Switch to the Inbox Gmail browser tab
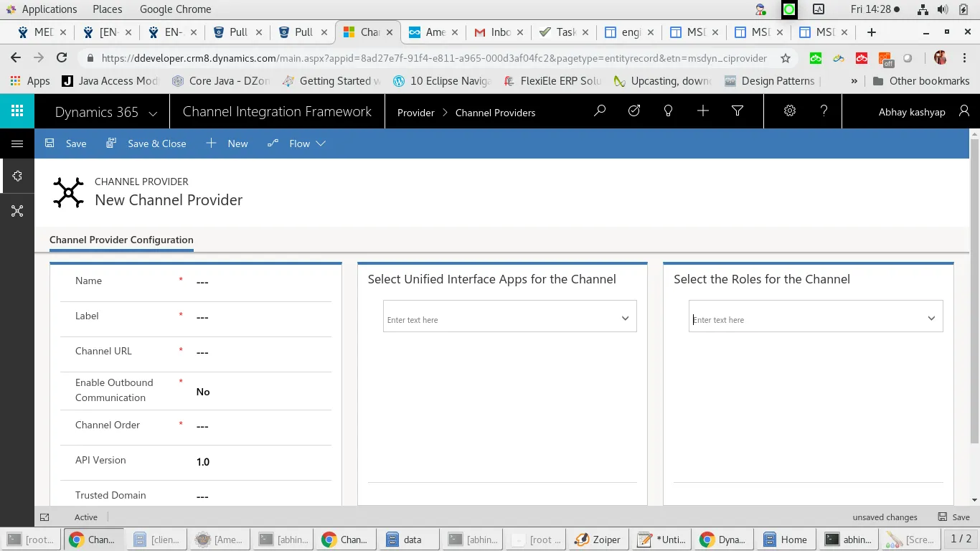 tap(498, 32)
